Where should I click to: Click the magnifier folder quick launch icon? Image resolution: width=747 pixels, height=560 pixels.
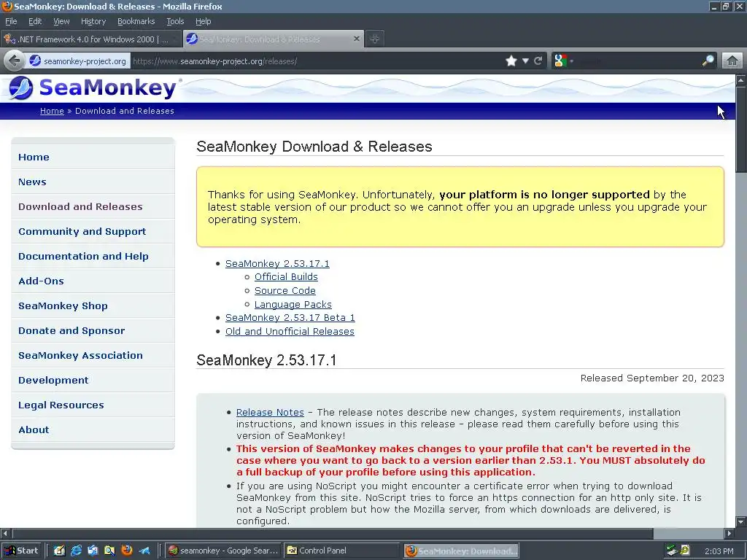109,551
